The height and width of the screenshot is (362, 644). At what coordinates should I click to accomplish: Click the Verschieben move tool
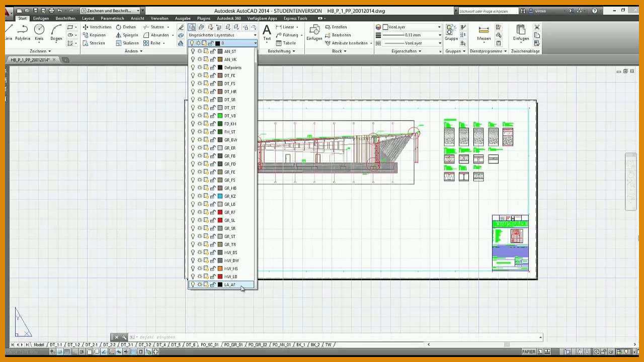(x=97, y=27)
